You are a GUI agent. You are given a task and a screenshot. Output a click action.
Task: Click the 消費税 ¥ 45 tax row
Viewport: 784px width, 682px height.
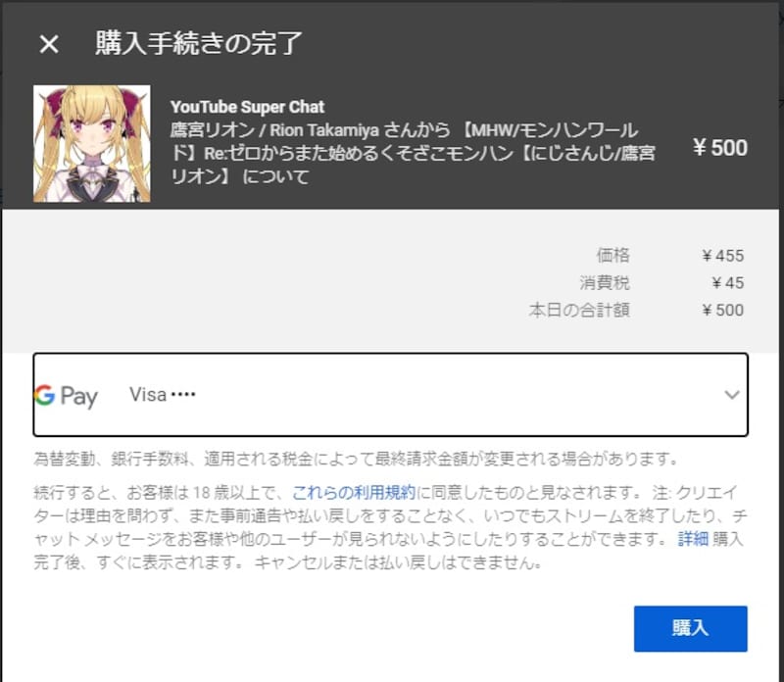[x=662, y=283]
